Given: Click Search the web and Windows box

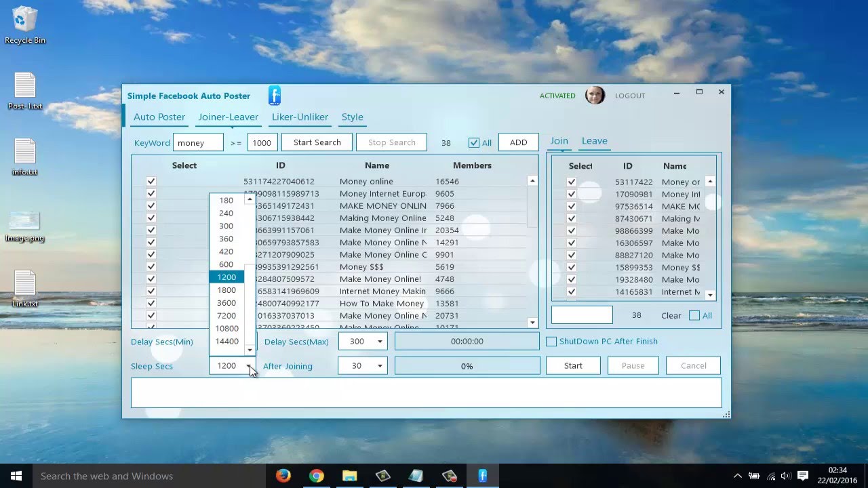Looking at the screenshot, I should (149, 476).
